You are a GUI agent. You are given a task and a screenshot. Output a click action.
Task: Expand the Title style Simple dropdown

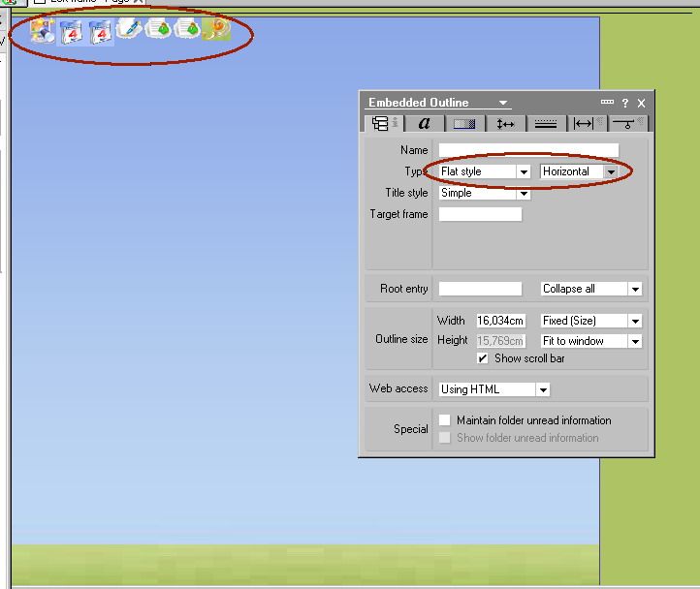[x=523, y=194]
